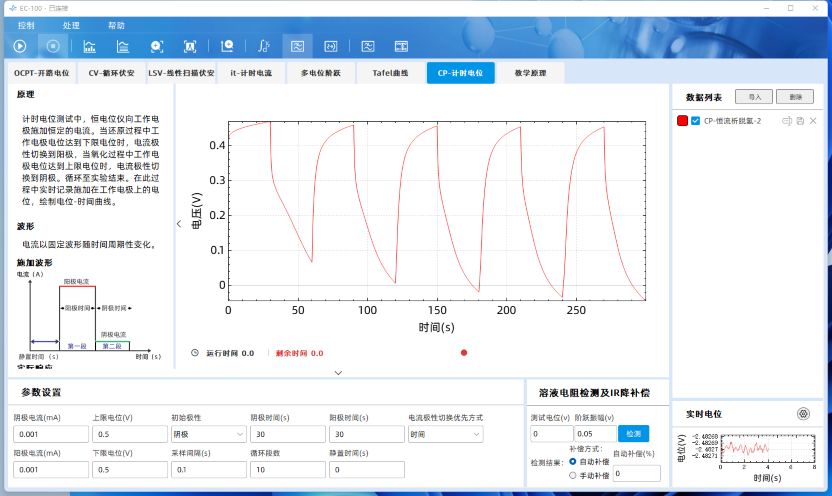Save the CP-恒流析脱氯-2 data entry

tap(800, 121)
